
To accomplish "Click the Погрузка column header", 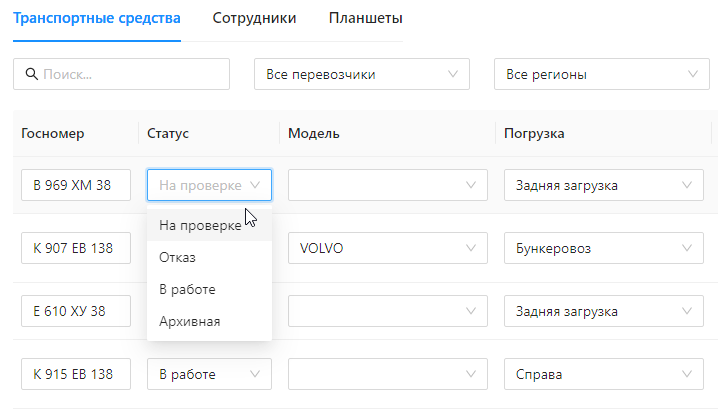I will pyautogui.click(x=534, y=133).
